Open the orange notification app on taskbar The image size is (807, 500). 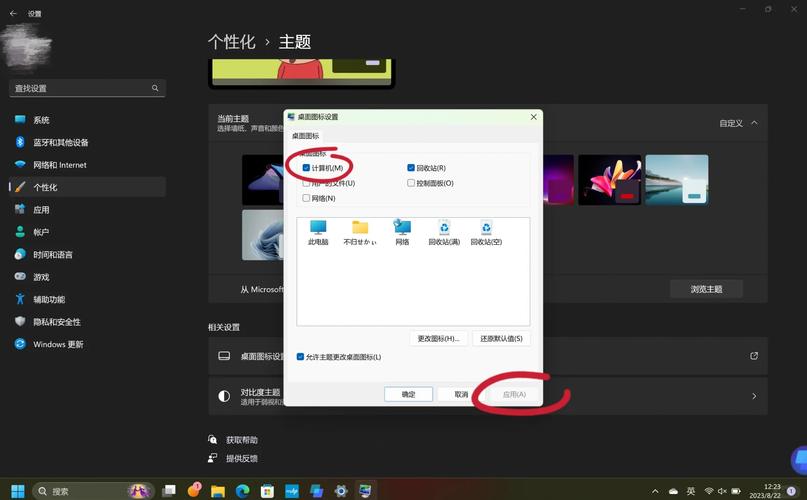pos(194,490)
